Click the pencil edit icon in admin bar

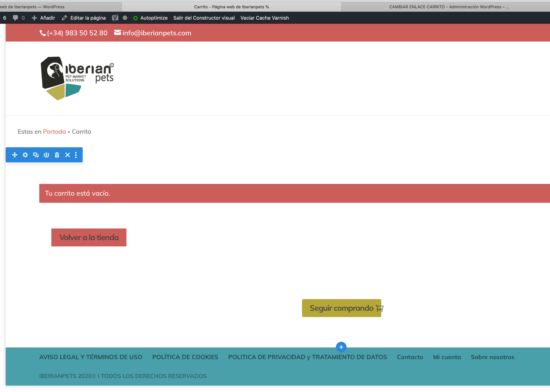point(64,18)
